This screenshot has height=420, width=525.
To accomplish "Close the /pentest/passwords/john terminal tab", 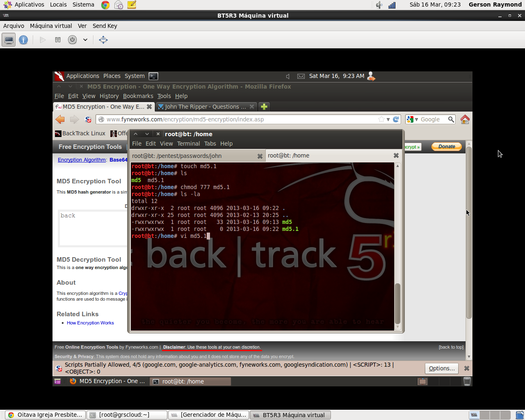I will click(x=260, y=156).
